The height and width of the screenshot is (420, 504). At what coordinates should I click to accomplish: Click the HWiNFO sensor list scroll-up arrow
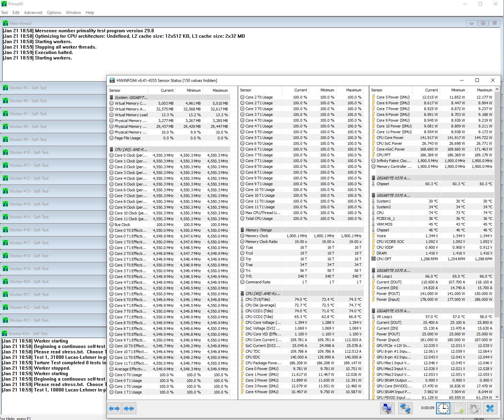click(x=498, y=90)
